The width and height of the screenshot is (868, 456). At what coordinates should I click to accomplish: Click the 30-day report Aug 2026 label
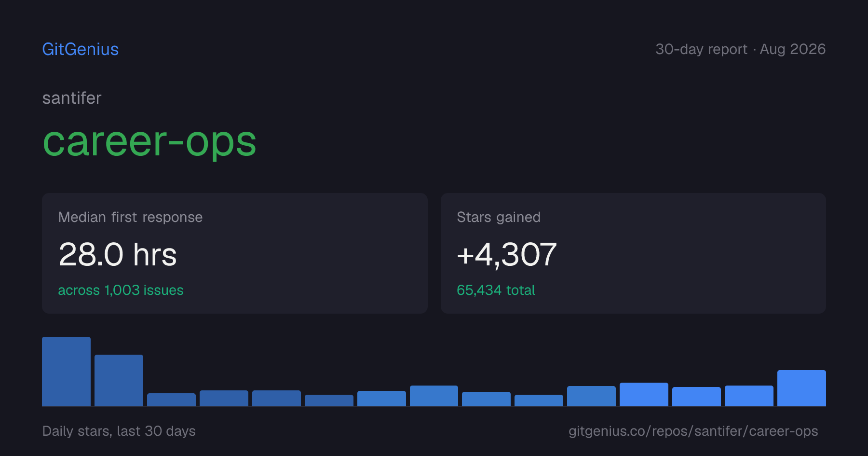pyautogui.click(x=740, y=49)
